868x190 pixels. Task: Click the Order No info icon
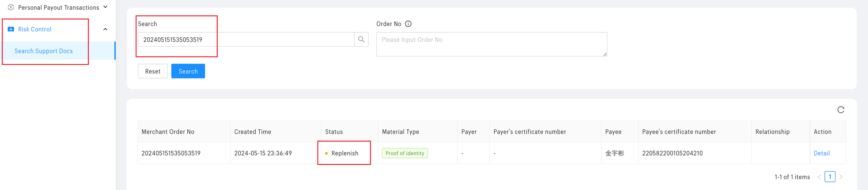[x=408, y=24]
